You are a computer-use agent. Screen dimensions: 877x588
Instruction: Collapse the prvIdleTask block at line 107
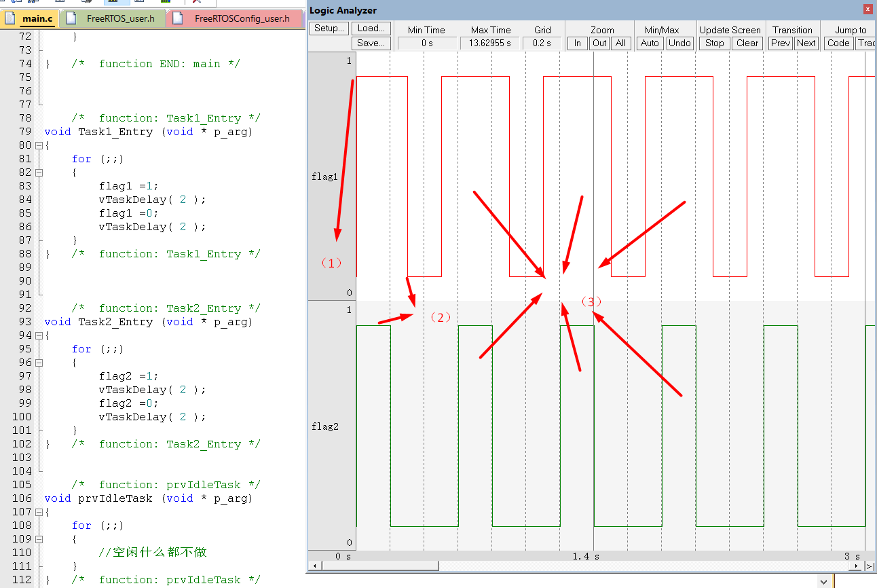point(39,512)
